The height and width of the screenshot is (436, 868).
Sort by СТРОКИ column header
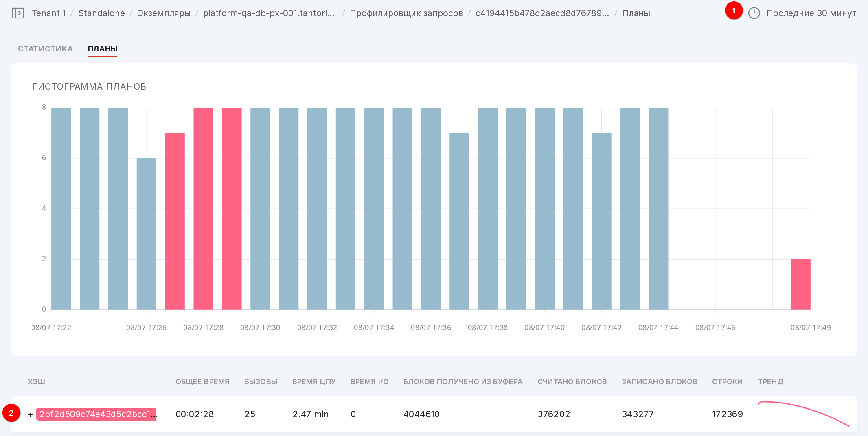(727, 381)
